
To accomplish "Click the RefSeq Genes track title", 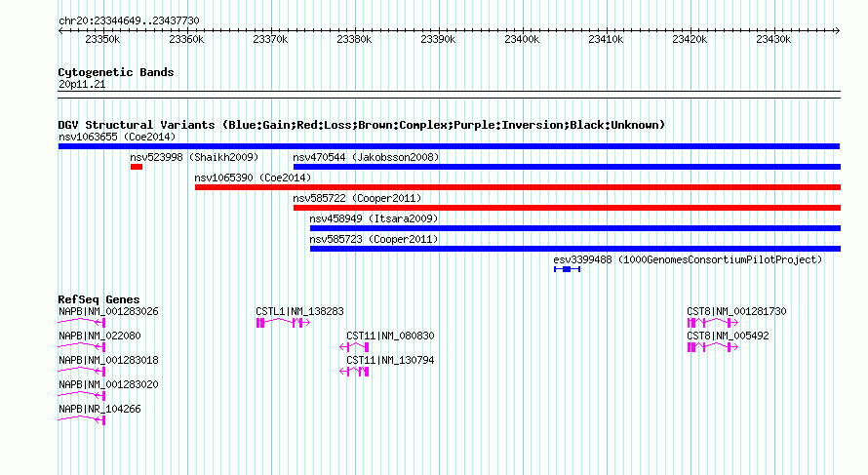I will [99, 299].
